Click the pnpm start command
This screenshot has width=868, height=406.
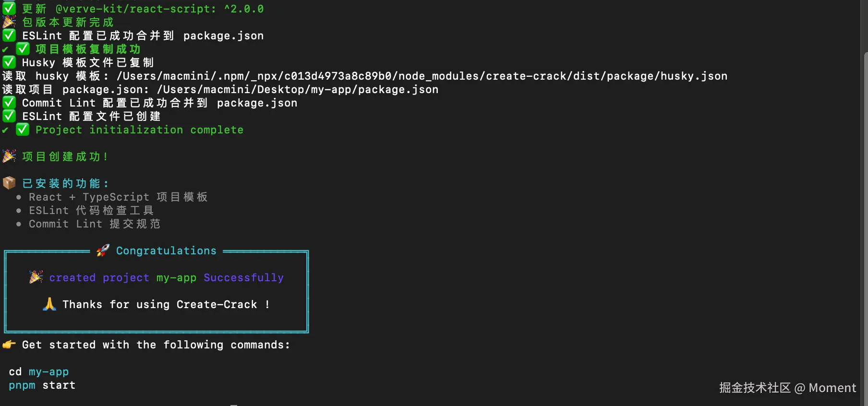tap(42, 385)
